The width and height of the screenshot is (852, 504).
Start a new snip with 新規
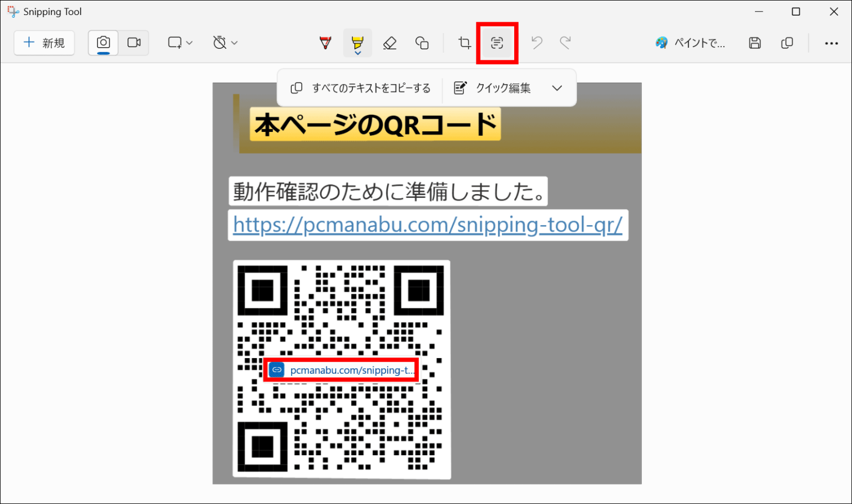44,42
